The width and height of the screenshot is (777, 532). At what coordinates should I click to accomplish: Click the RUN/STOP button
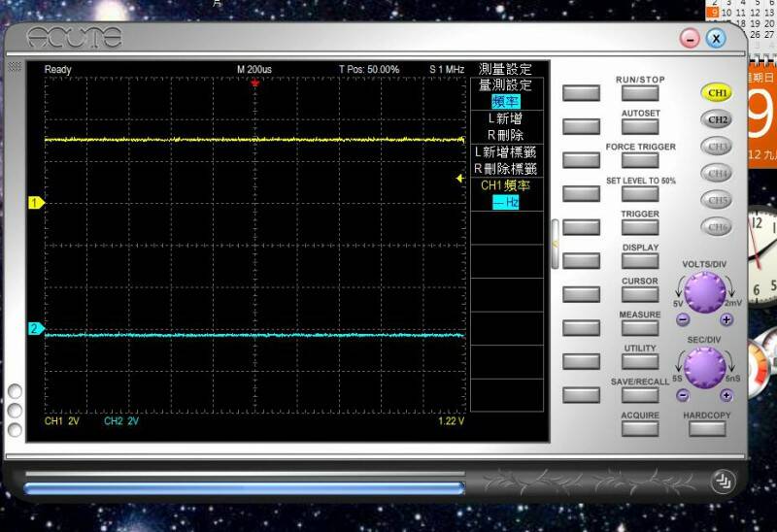[640, 93]
